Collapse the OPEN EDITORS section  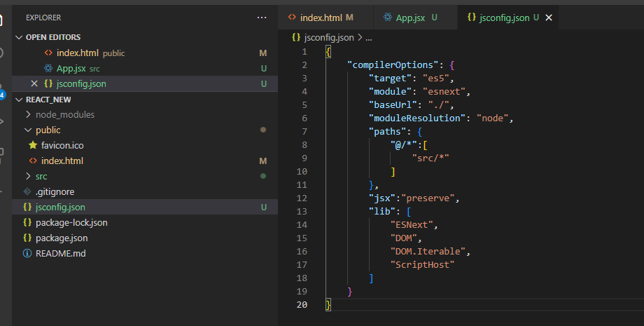tap(145, 37)
